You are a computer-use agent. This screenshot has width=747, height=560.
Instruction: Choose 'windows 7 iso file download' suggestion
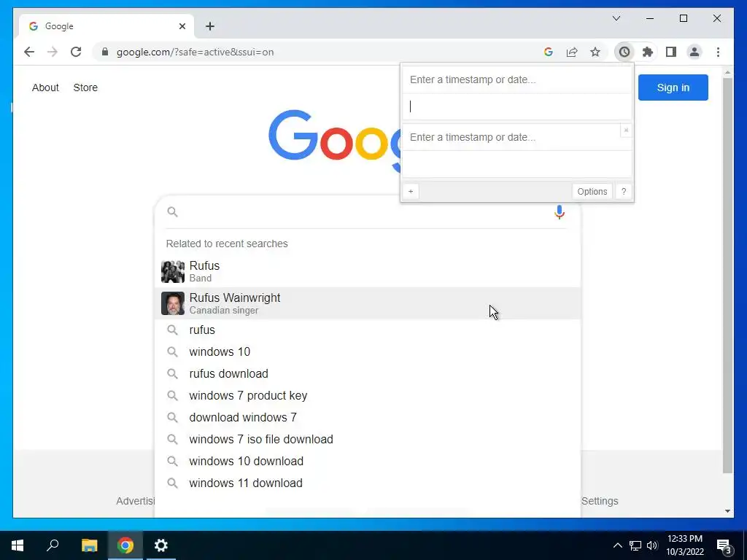click(x=368, y=440)
